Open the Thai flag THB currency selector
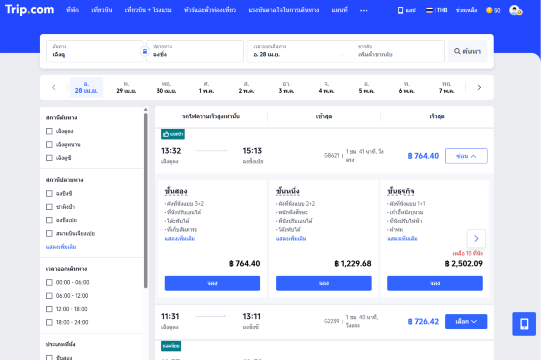The image size is (541, 360). coord(436,10)
